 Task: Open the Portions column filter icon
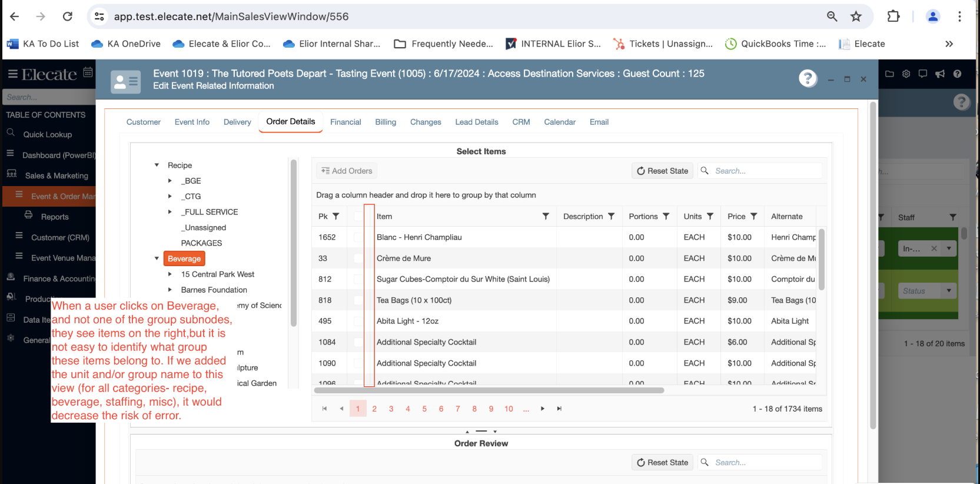[x=666, y=217]
